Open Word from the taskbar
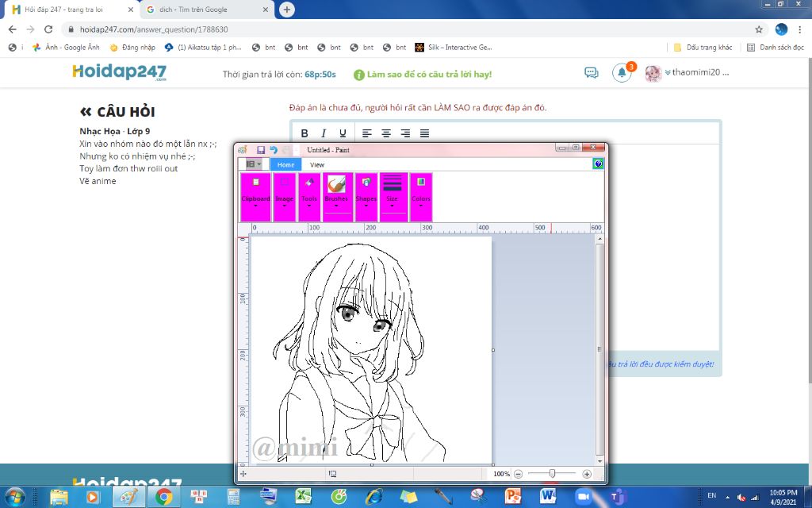812x508 pixels. click(x=548, y=497)
